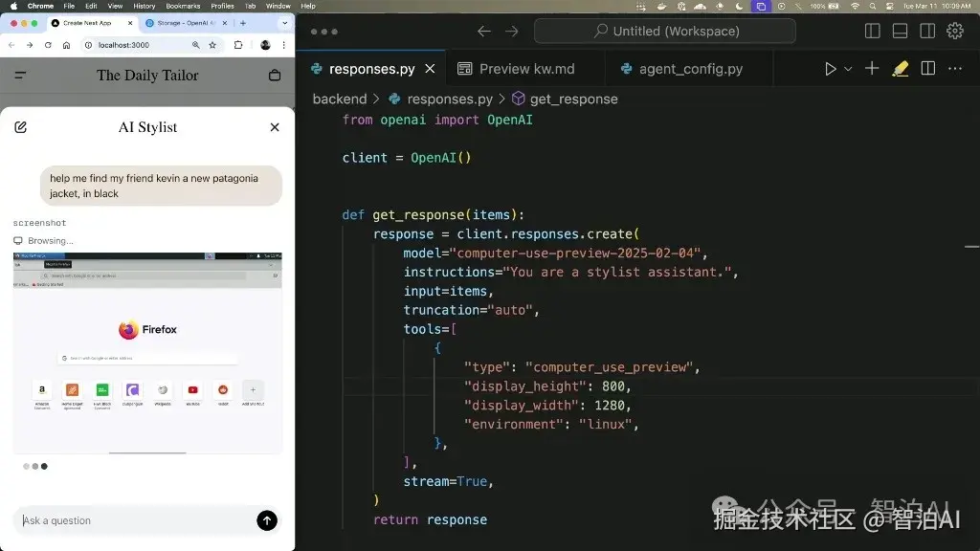The image size is (980, 551).
Task: Click the Untitled (Workspace) search box
Action: pyautogui.click(x=665, y=31)
